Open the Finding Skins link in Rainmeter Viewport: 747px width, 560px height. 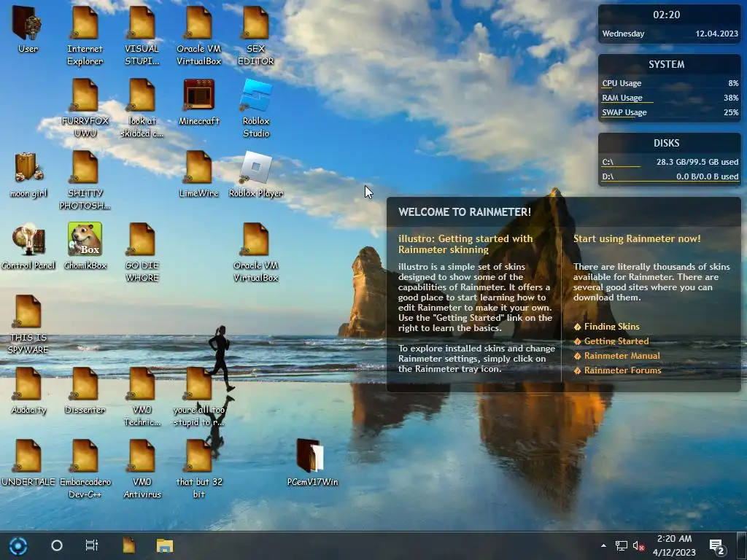tap(612, 327)
